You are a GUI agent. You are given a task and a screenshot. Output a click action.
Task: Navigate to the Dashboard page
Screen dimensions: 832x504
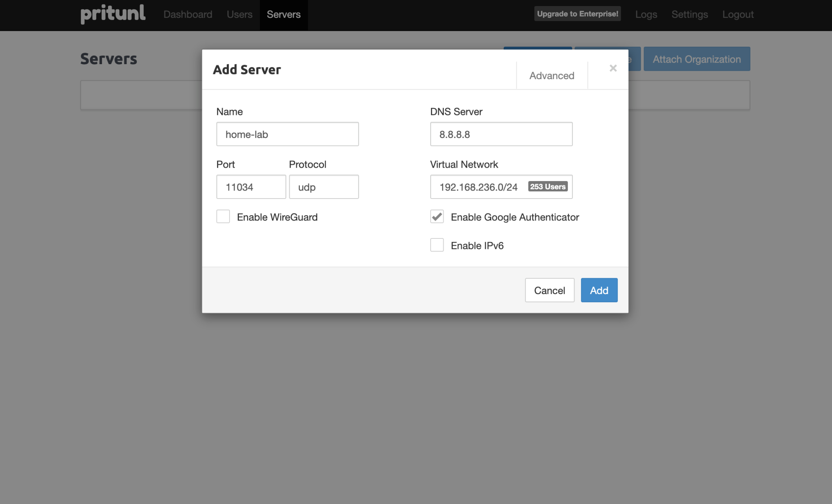(188, 15)
